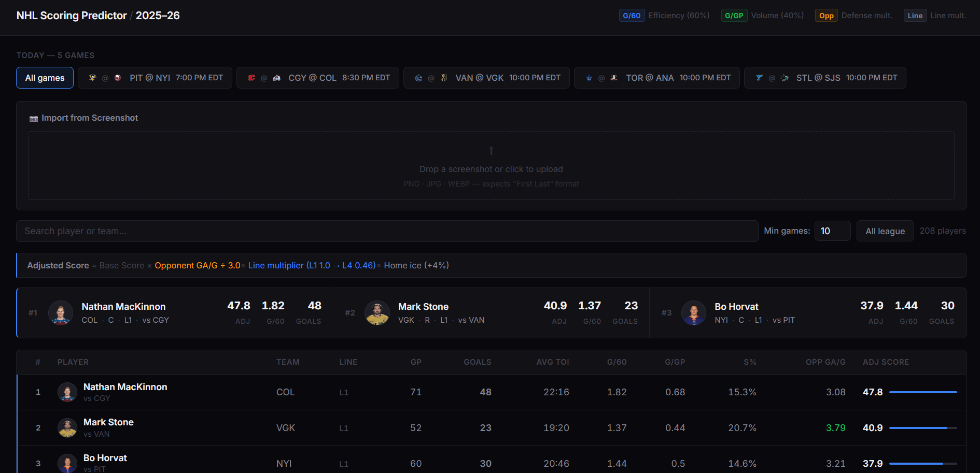This screenshot has width=980, height=473.
Task: Click MacKinnon's 22:16 average TOI cell
Action: coord(556,392)
